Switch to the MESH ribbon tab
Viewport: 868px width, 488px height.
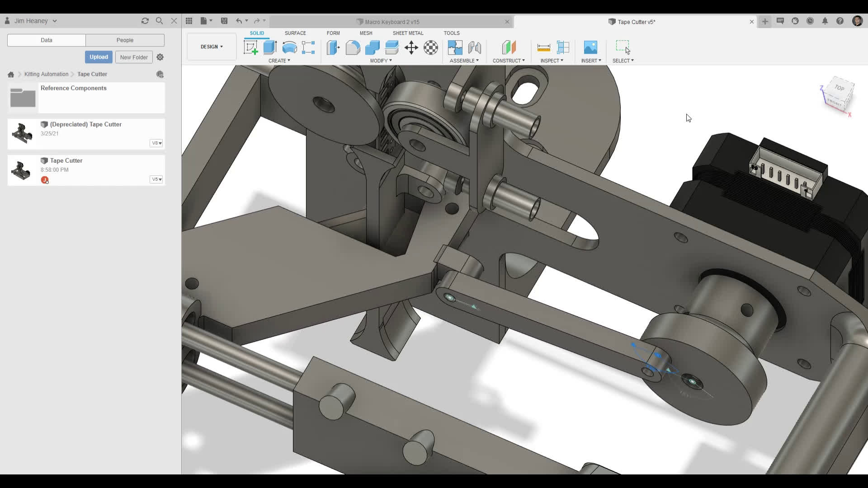click(366, 33)
